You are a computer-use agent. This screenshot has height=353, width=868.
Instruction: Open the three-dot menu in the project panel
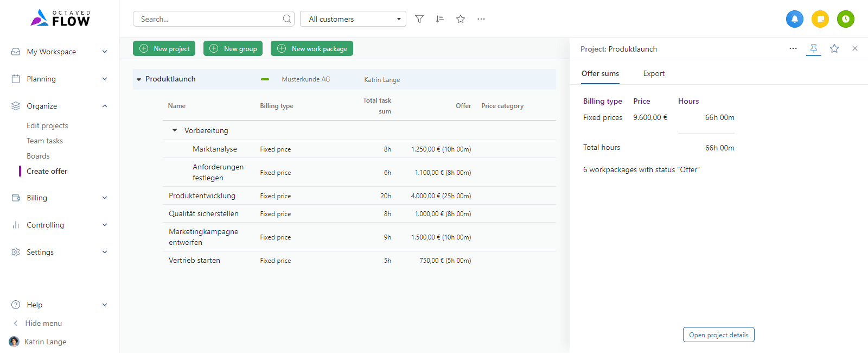click(793, 48)
